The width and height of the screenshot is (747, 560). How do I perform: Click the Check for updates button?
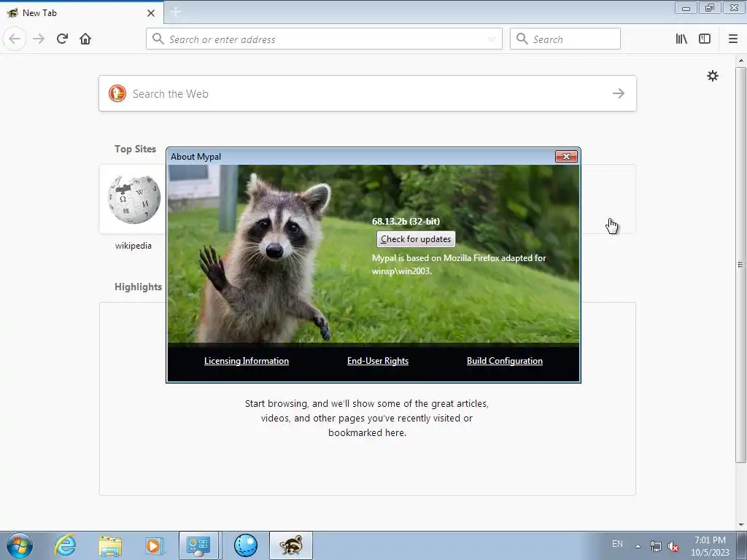(416, 239)
